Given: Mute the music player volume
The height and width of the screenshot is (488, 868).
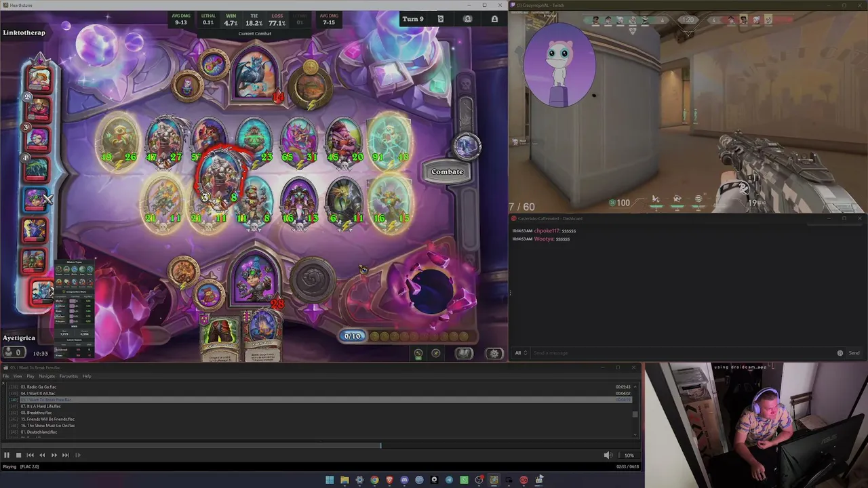Looking at the screenshot, I should click(608, 455).
